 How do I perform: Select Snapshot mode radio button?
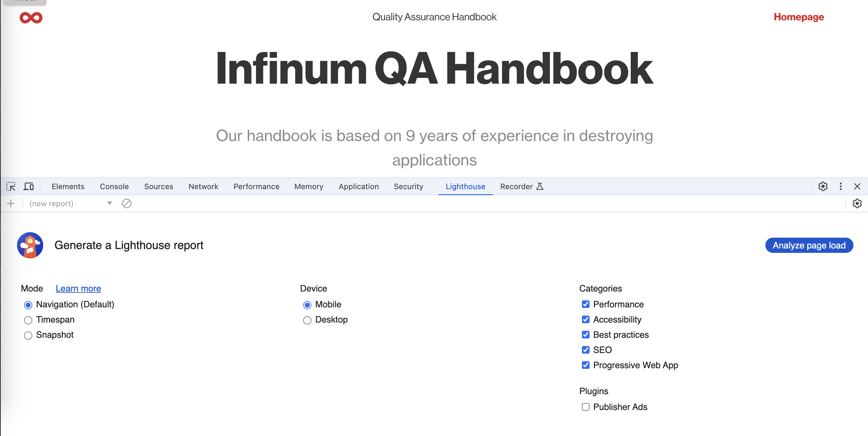tap(28, 335)
